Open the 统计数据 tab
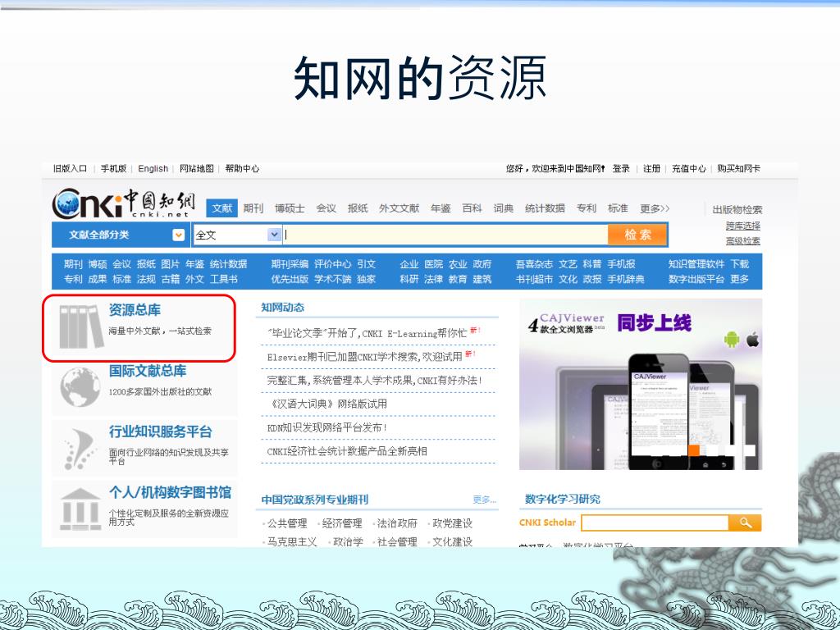Image resolution: width=840 pixels, height=630 pixels. [x=545, y=208]
